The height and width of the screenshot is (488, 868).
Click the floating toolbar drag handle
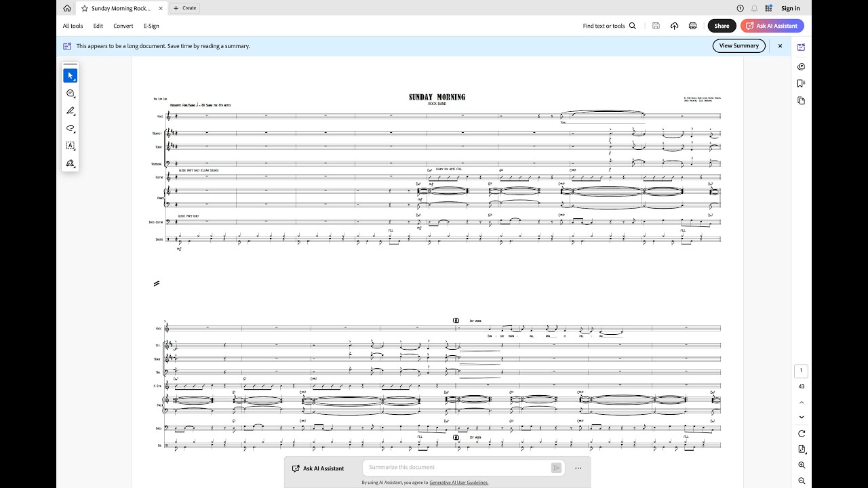pyautogui.click(x=71, y=64)
